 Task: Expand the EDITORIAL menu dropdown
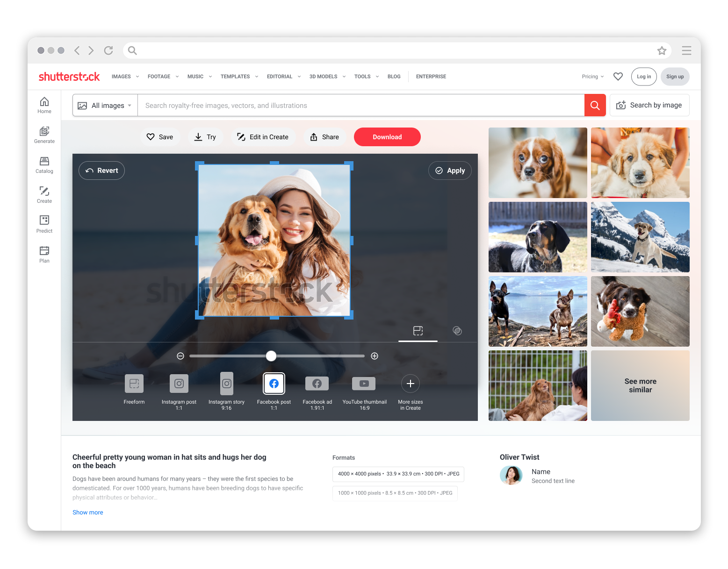click(284, 77)
